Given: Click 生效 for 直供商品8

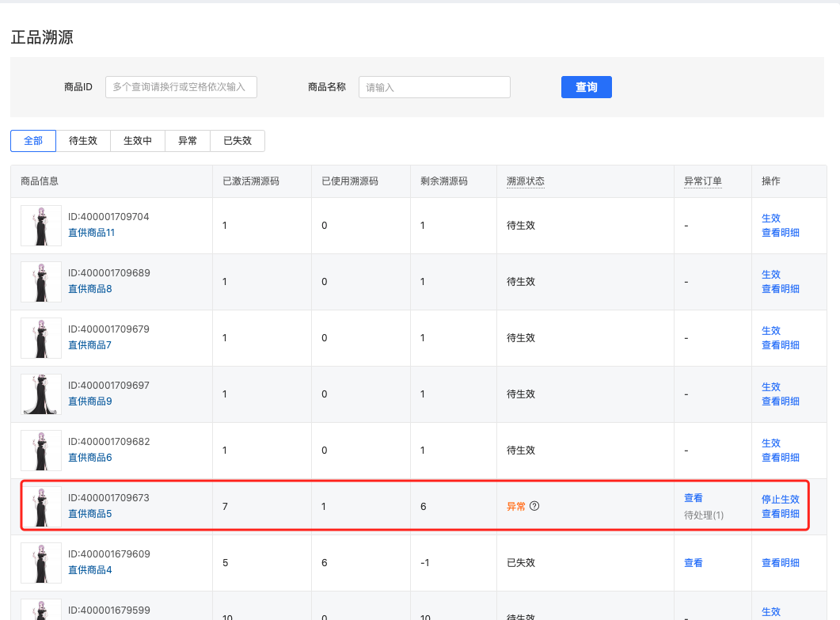Looking at the screenshot, I should coord(771,274).
